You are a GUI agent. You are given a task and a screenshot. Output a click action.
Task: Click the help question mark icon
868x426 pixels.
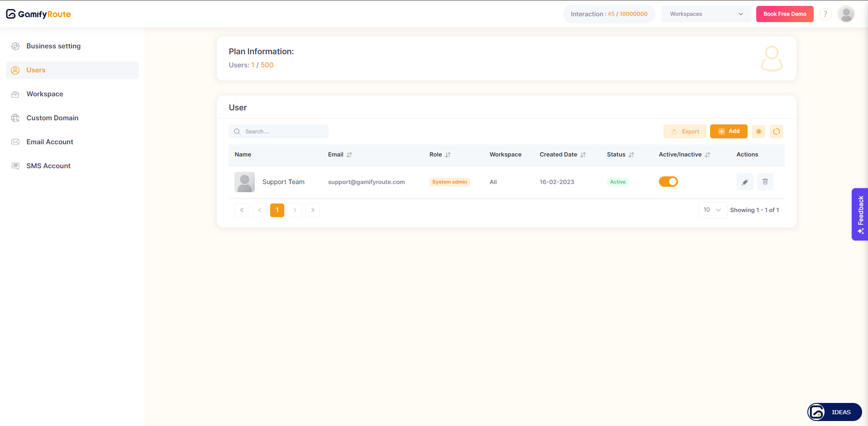coord(825,14)
